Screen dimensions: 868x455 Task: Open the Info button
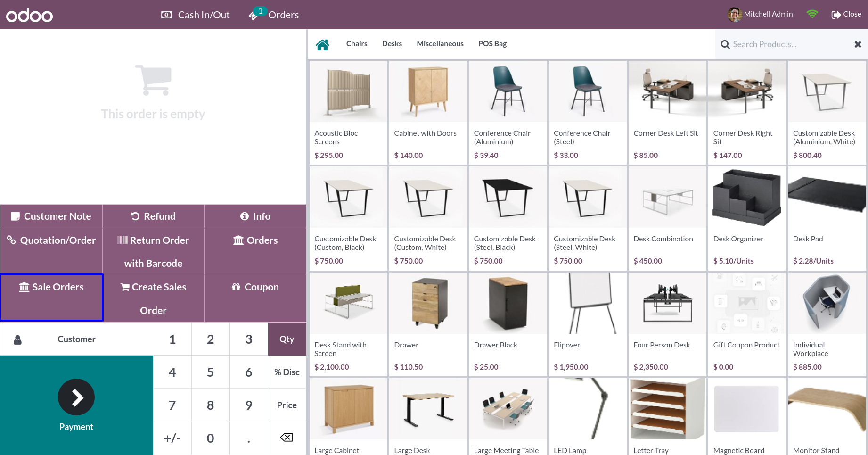tap(255, 216)
